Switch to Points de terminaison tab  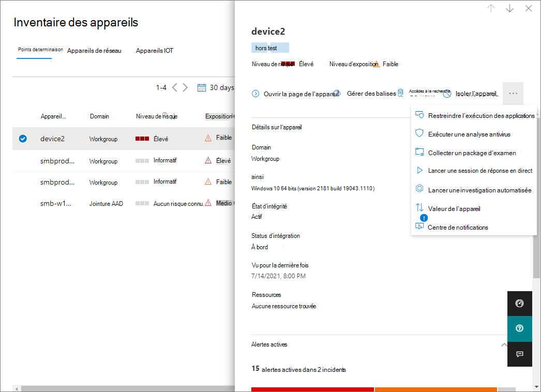[40, 50]
